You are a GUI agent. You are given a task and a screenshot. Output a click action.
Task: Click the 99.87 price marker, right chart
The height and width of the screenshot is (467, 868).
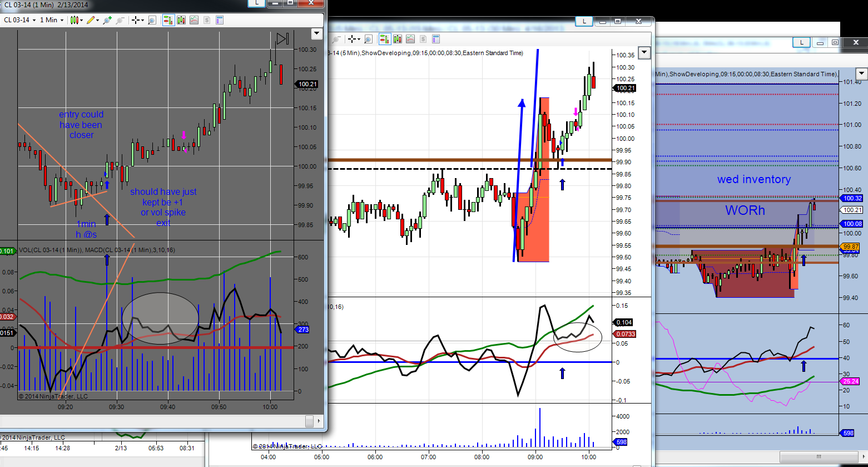[851, 247]
